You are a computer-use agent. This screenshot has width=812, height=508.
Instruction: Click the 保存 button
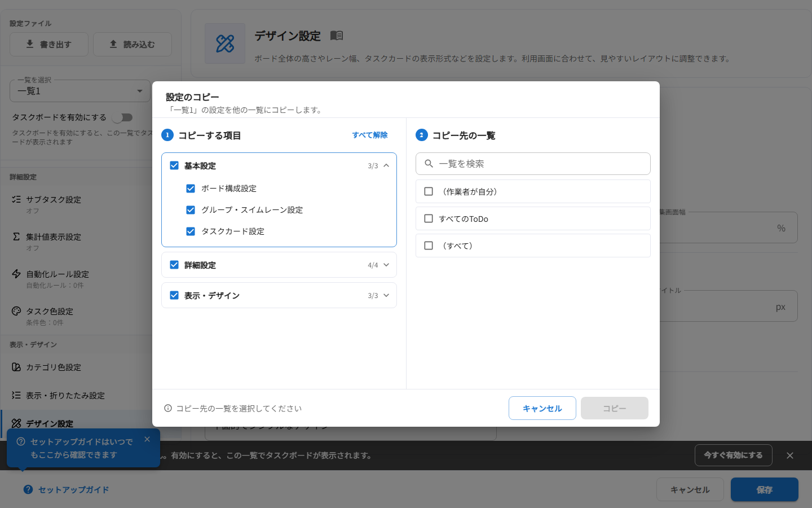765,489
